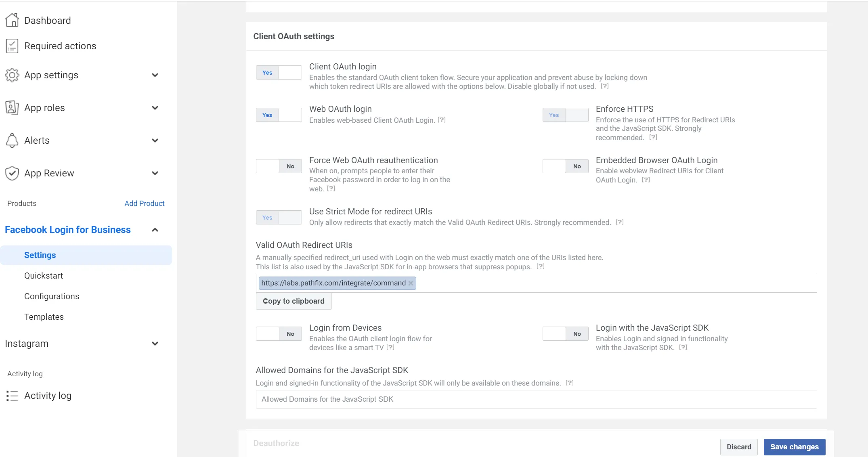Expand App roles section chevron
Screen dimensions: 868x457
pos(155,108)
